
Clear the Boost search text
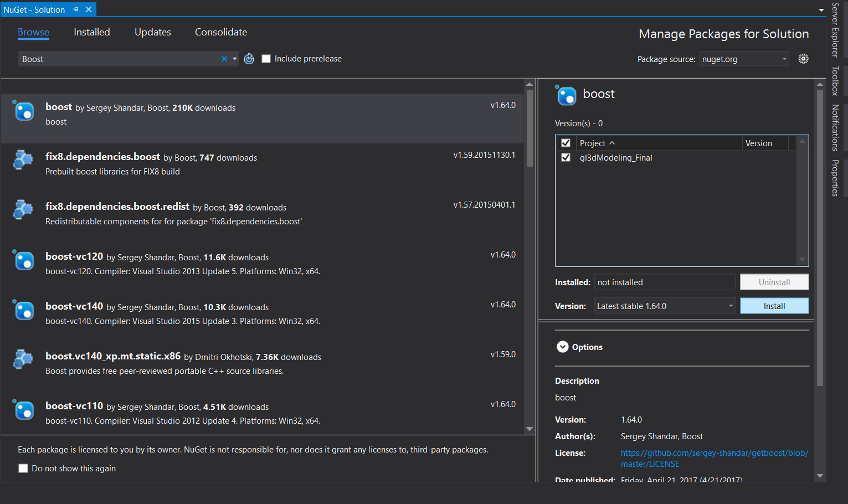[x=224, y=59]
